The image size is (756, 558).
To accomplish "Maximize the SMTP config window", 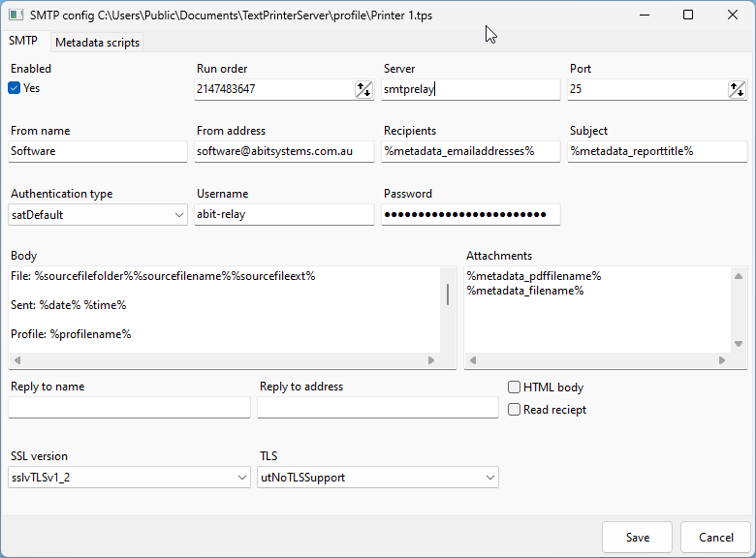I will 688,15.
